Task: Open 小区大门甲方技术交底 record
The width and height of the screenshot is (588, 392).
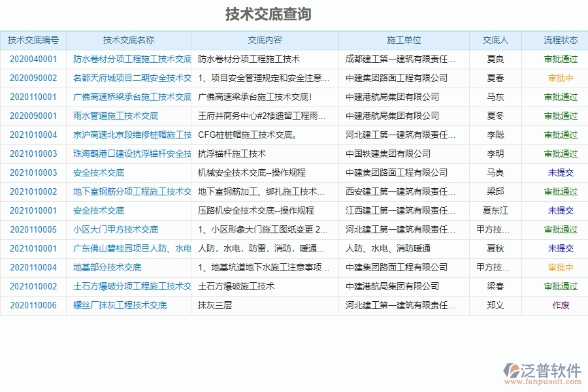Action: coord(116,229)
